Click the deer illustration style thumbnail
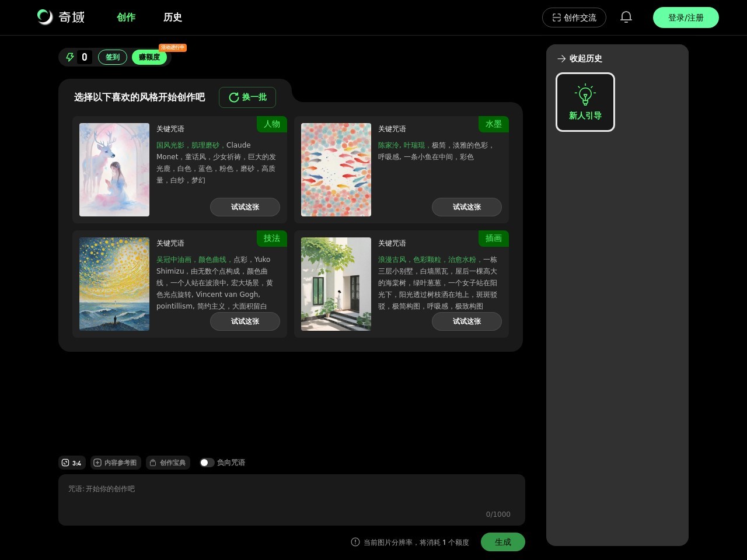 pos(114,170)
